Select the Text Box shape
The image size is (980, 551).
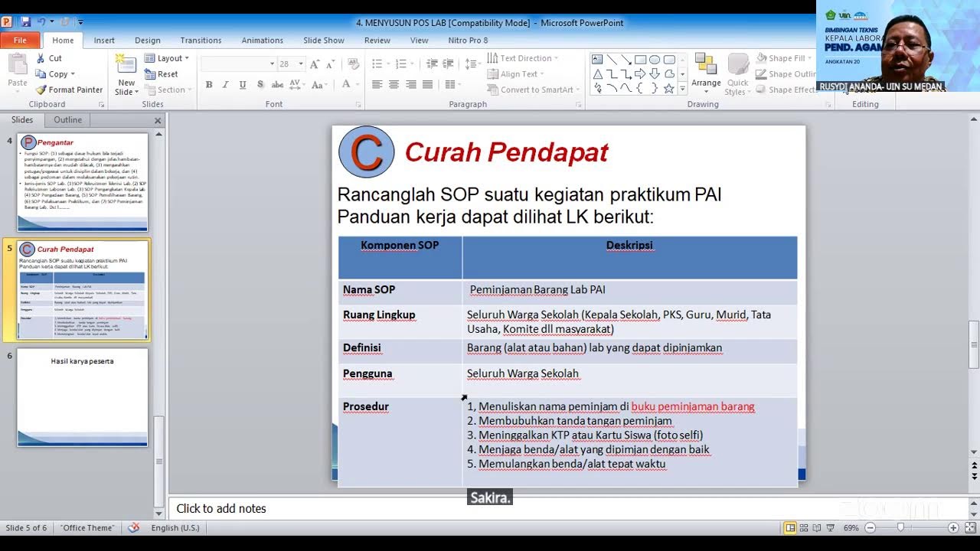point(597,60)
